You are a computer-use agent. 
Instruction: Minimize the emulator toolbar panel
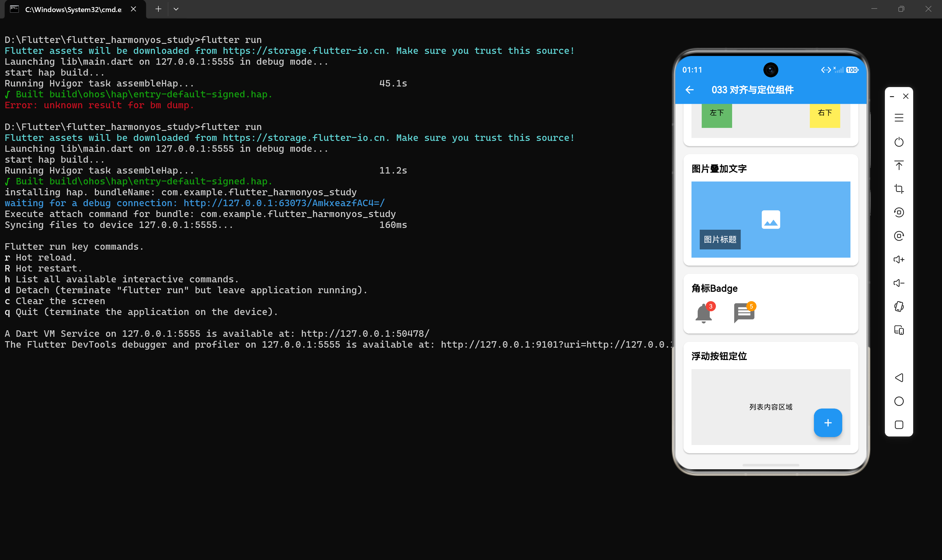(892, 96)
